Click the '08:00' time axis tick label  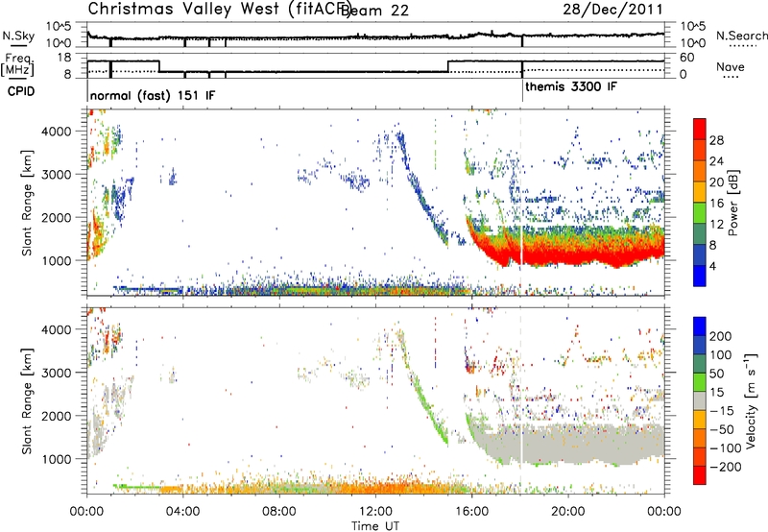(279, 512)
